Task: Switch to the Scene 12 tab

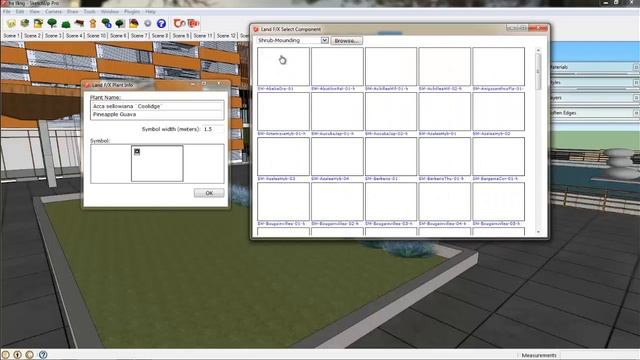Action: [227, 36]
